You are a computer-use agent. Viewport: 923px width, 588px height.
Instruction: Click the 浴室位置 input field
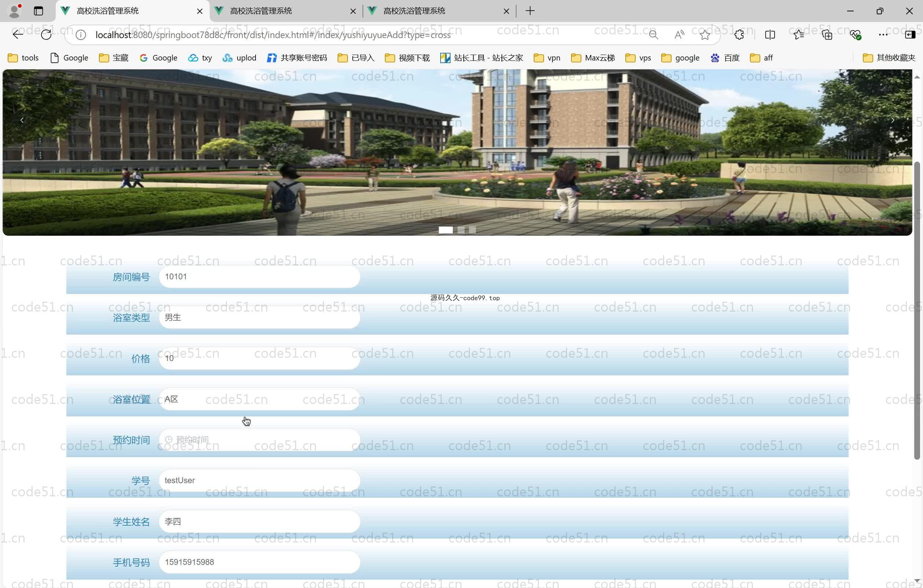point(260,400)
